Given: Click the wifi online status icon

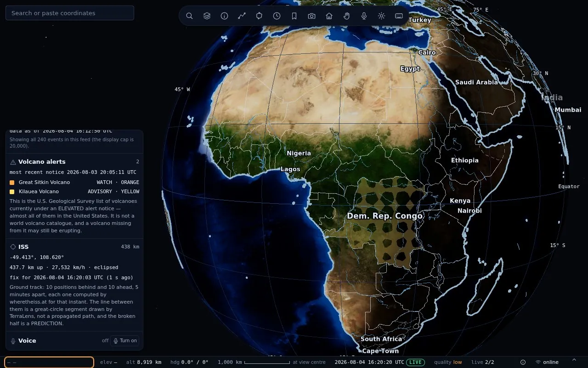Looking at the screenshot, I should pyautogui.click(x=538, y=362).
